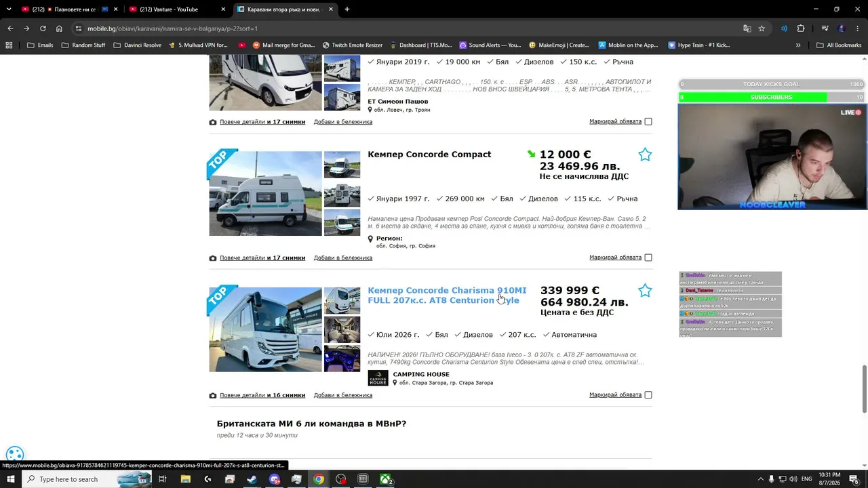
Task: Launch File Explorer from the taskbar
Action: pyautogui.click(x=185, y=479)
